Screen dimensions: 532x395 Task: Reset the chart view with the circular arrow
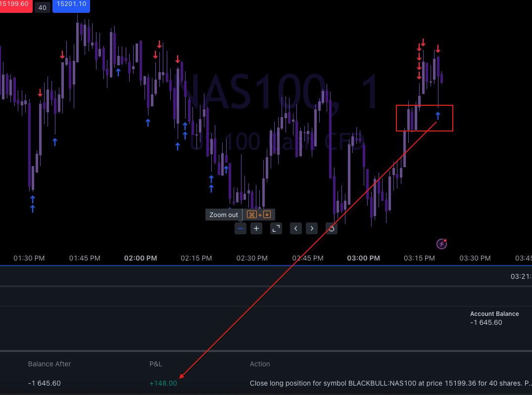click(x=331, y=228)
